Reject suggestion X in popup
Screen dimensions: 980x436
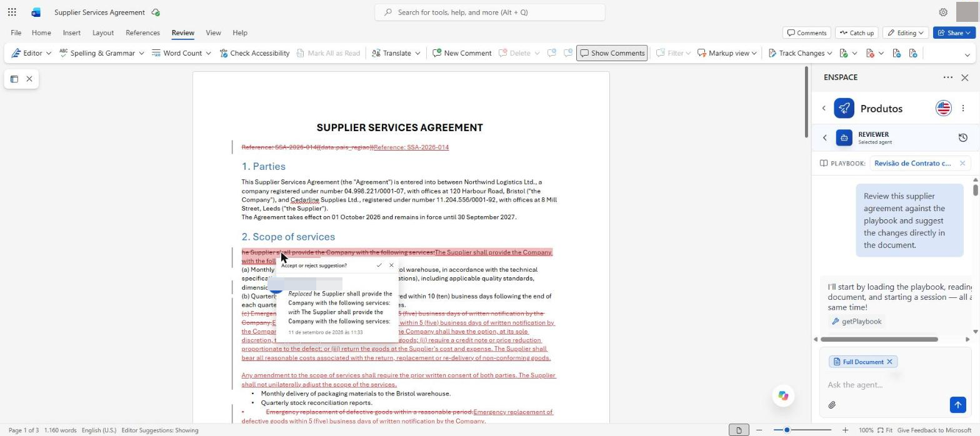click(x=392, y=265)
